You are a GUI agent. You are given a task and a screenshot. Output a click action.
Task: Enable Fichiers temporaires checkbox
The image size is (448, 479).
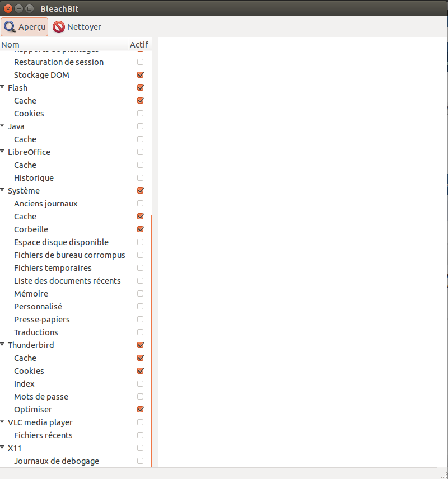(141, 268)
